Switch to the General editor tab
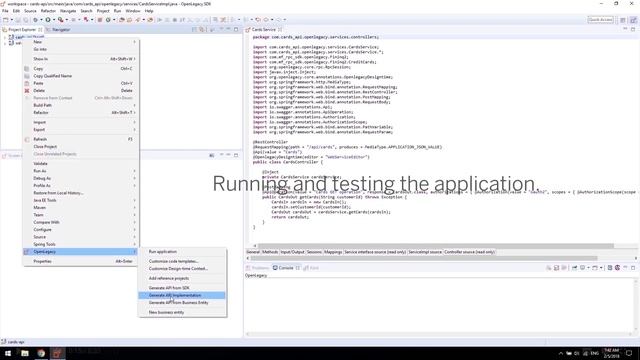Screen dimensions: 640x360 click(x=253, y=252)
